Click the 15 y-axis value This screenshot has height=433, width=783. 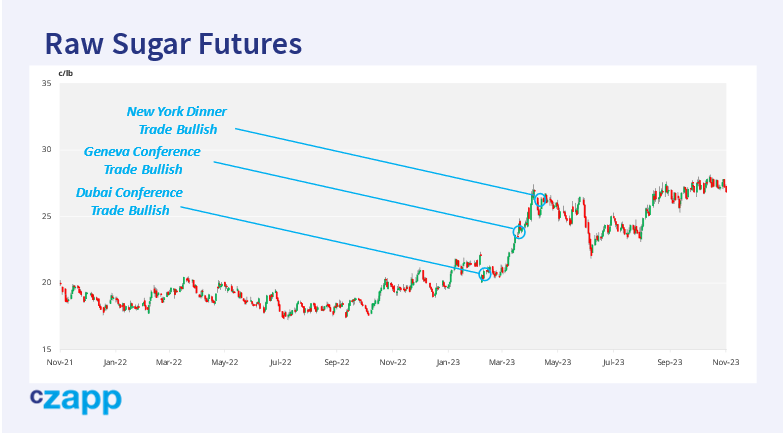point(46,348)
